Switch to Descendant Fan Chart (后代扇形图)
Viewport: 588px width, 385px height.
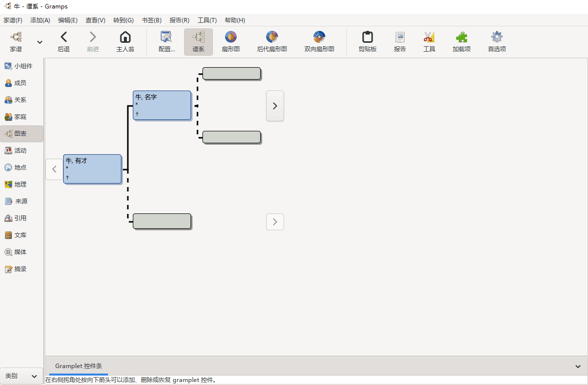click(x=272, y=42)
